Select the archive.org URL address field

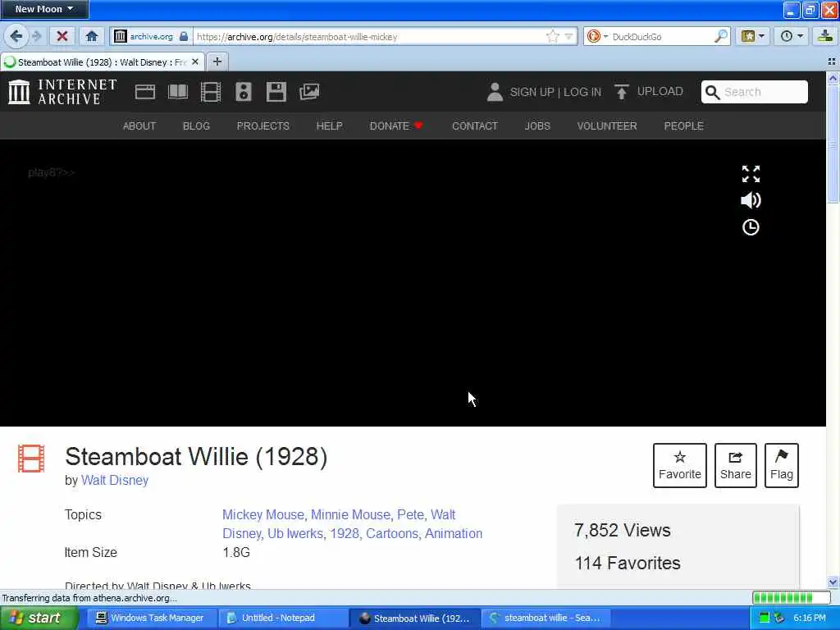370,36
